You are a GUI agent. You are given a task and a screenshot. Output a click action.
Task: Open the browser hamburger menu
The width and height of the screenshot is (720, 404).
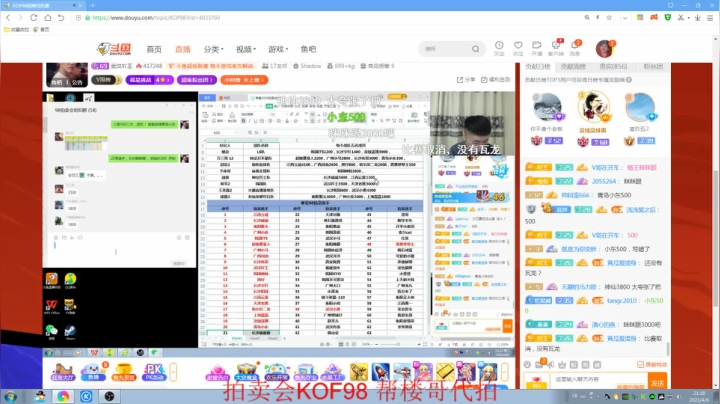pyautogui.click(x=710, y=17)
